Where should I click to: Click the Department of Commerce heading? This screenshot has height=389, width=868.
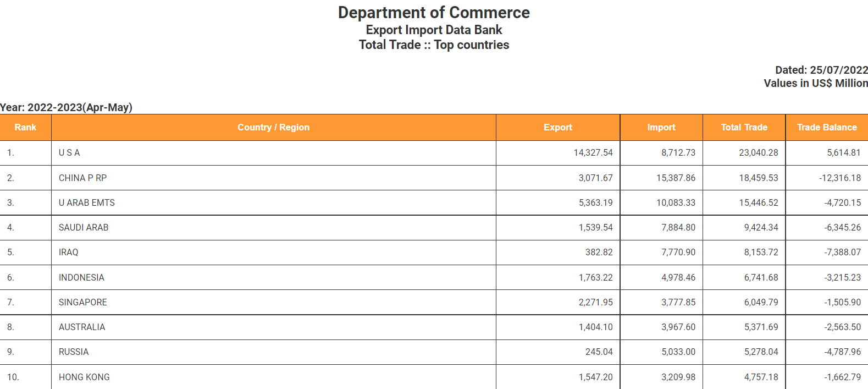tap(434, 13)
